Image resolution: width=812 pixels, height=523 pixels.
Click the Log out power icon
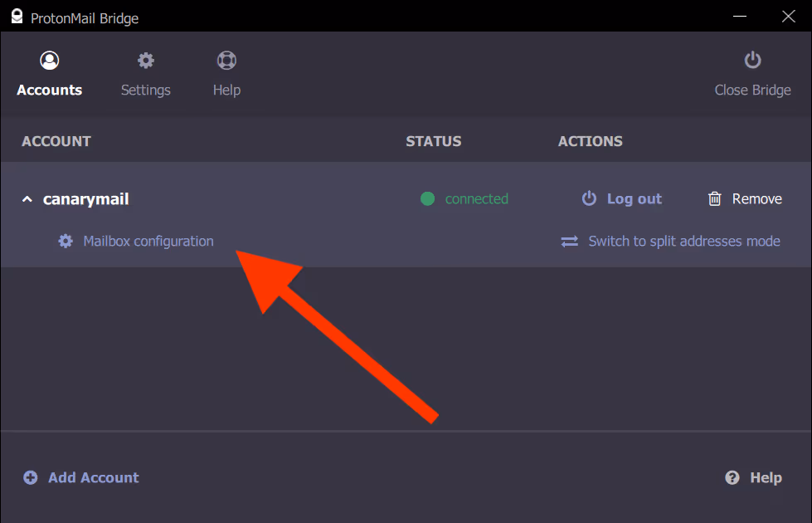click(x=589, y=198)
